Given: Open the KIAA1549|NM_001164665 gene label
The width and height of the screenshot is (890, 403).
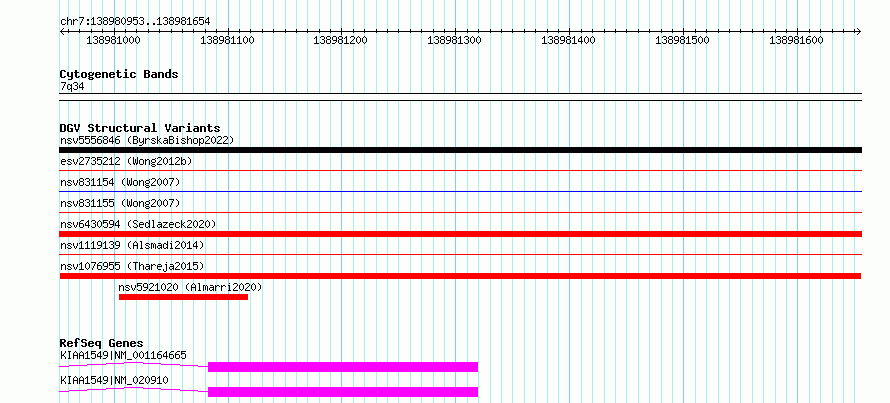Looking at the screenshot, I should (x=123, y=356).
